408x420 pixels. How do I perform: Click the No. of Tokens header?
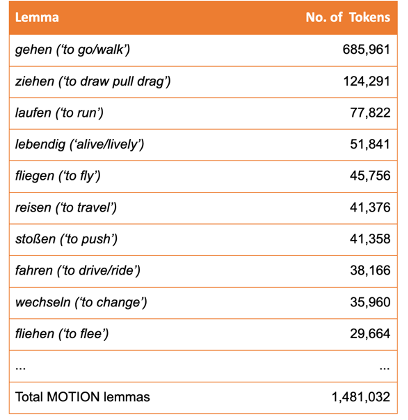pyautogui.click(x=348, y=17)
